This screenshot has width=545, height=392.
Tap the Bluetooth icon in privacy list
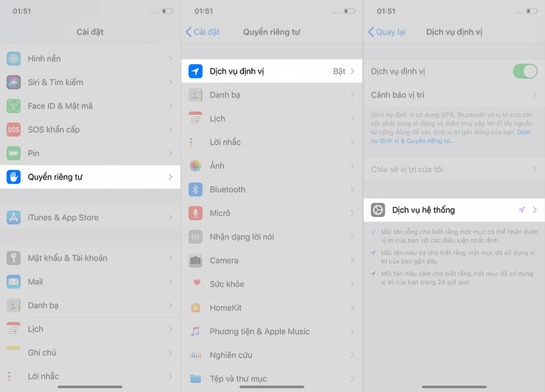195,189
